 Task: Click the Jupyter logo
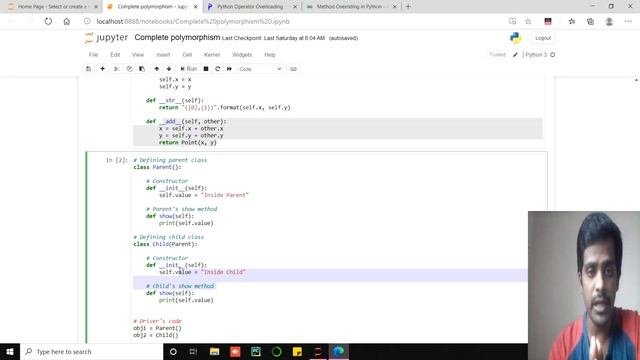point(106,38)
